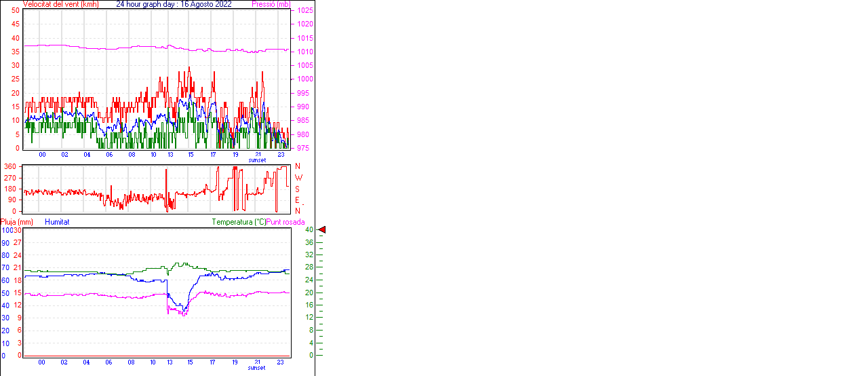The image size is (868, 376).
Task: Click hour 21 on the bottom graph time axis
Action: pos(258,362)
